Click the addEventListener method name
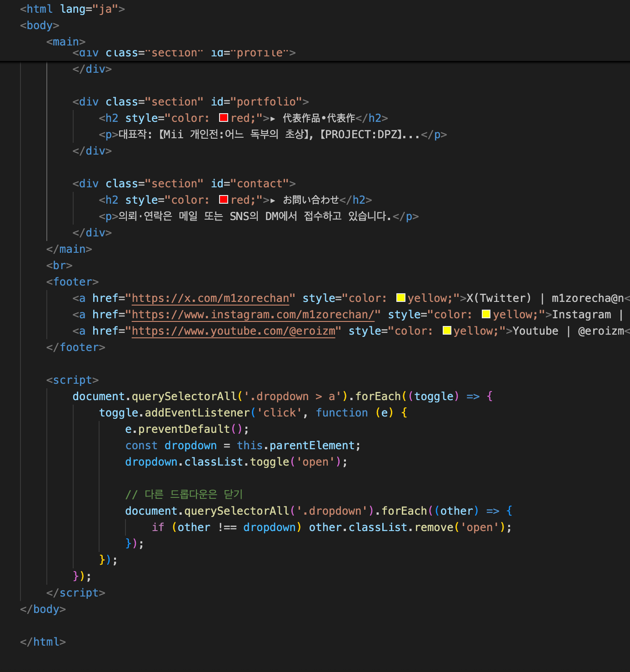Viewport: 630px width, 672px height. tap(197, 413)
